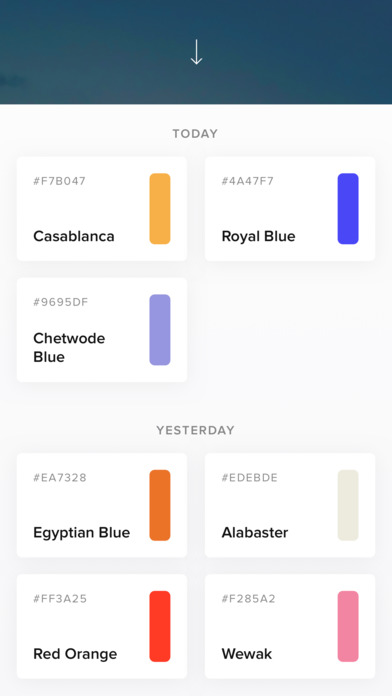Click the hex code #EDEBDE

coord(249,478)
